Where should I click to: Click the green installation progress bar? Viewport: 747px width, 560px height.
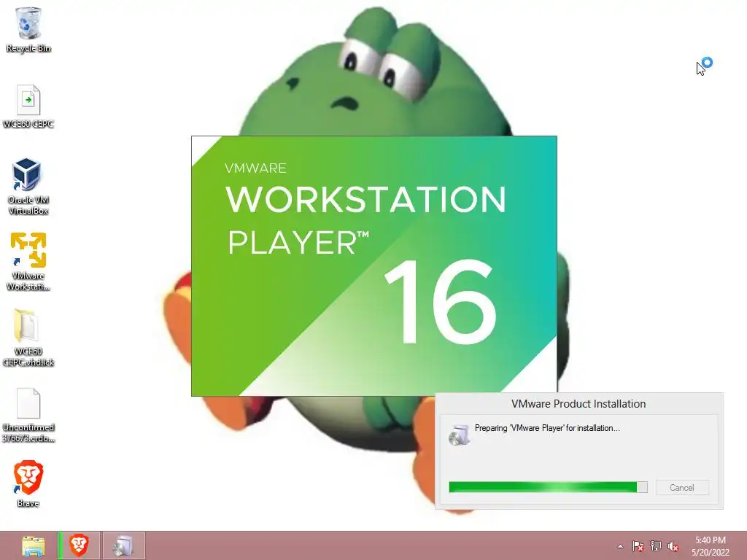click(548, 487)
